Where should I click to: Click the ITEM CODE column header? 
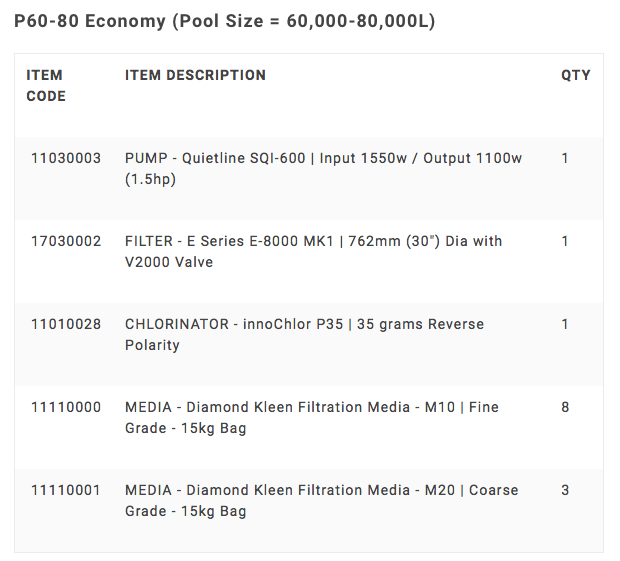46,86
